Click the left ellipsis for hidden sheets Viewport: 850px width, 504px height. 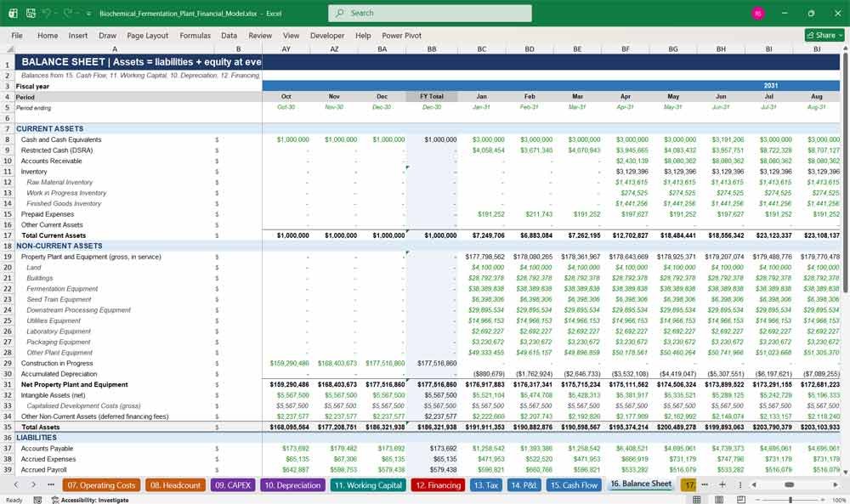(51, 484)
